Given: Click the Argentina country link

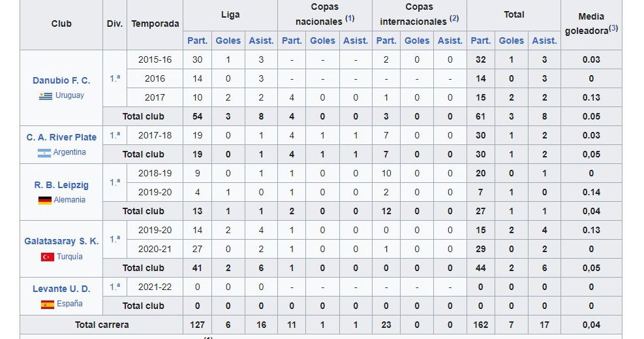Looking at the screenshot, I should click(70, 152).
